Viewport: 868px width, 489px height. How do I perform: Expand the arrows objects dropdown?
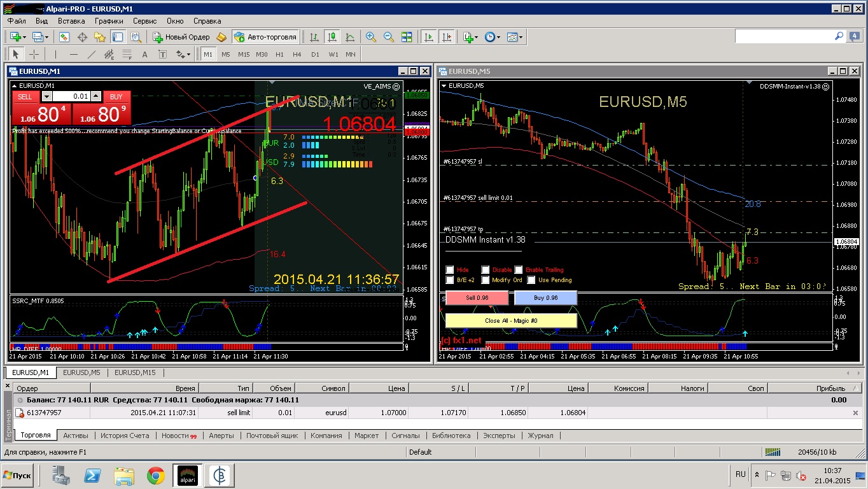tap(188, 54)
